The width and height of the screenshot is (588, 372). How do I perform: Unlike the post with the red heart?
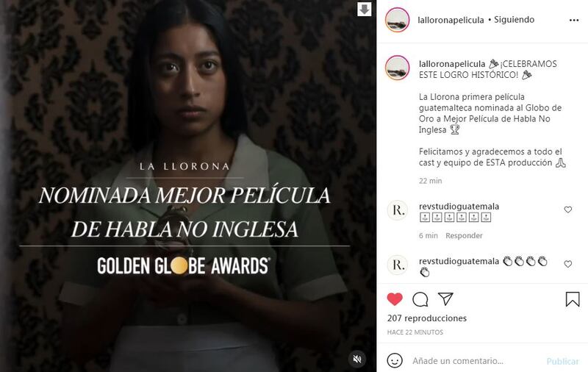tap(395, 299)
